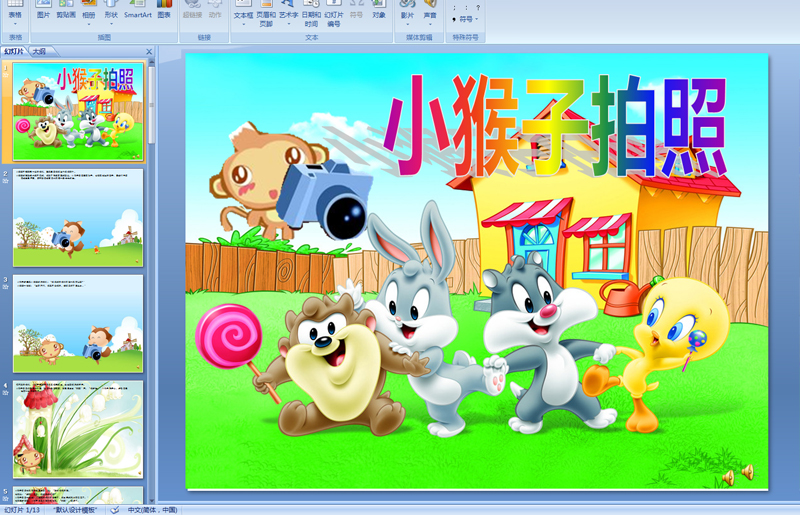Open the 相册 photo album button
Viewport: 800px width, 515px height.
tap(88, 13)
